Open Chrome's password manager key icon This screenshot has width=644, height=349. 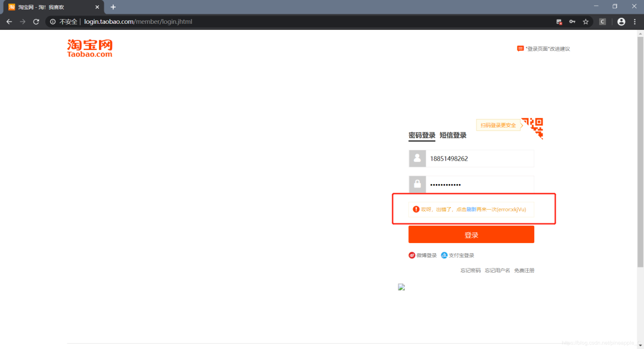tap(572, 21)
